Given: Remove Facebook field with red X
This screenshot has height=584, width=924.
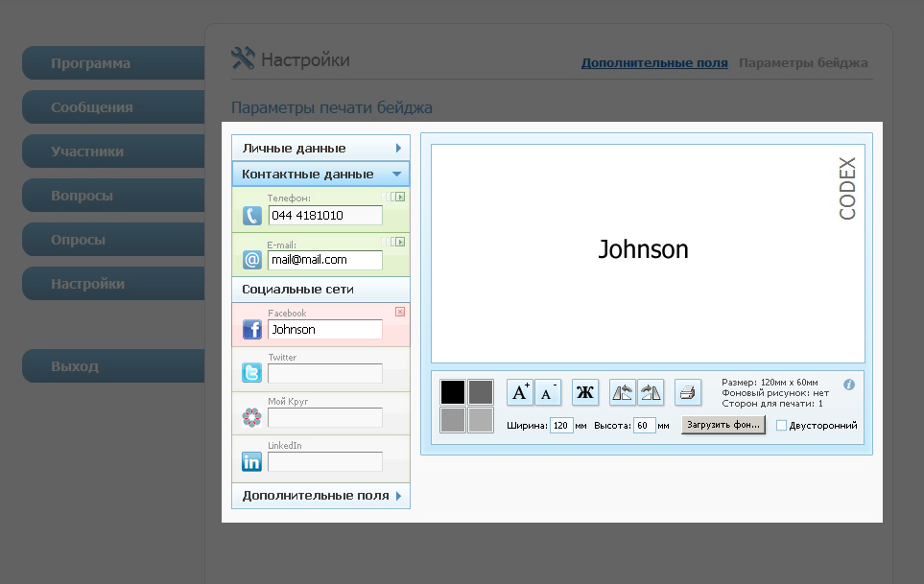Looking at the screenshot, I should coord(400,312).
